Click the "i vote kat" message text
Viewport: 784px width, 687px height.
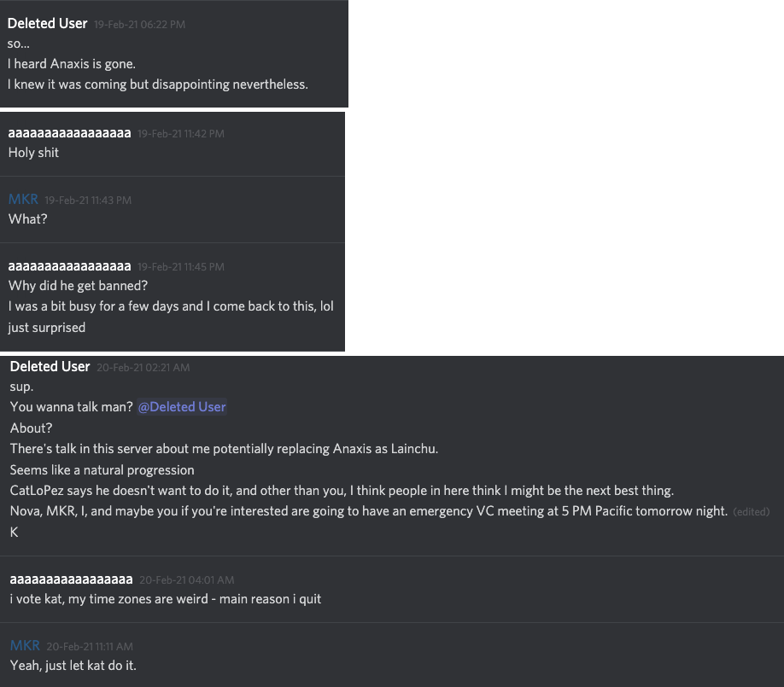pyautogui.click(x=166, y=599)
